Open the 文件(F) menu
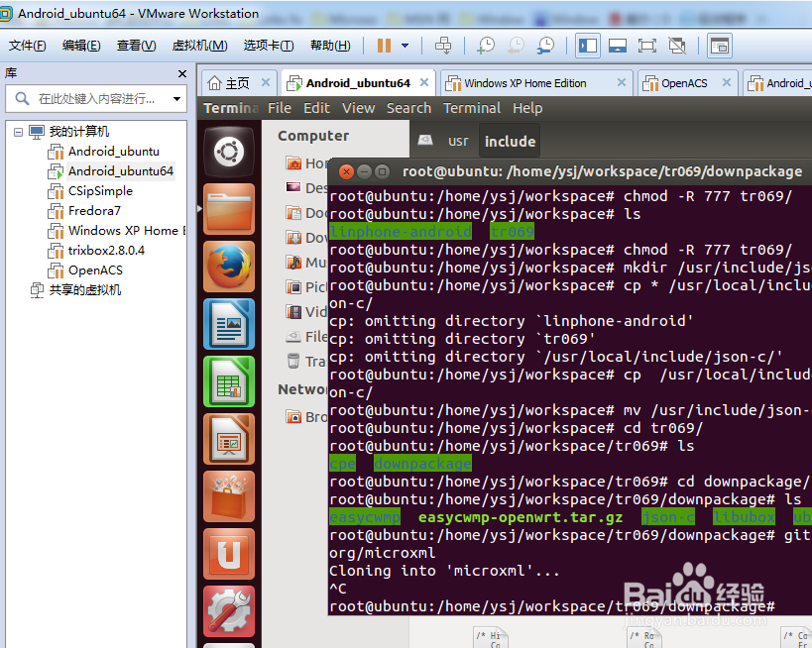Screen dimensions: 812x648 tap(28, 46)
